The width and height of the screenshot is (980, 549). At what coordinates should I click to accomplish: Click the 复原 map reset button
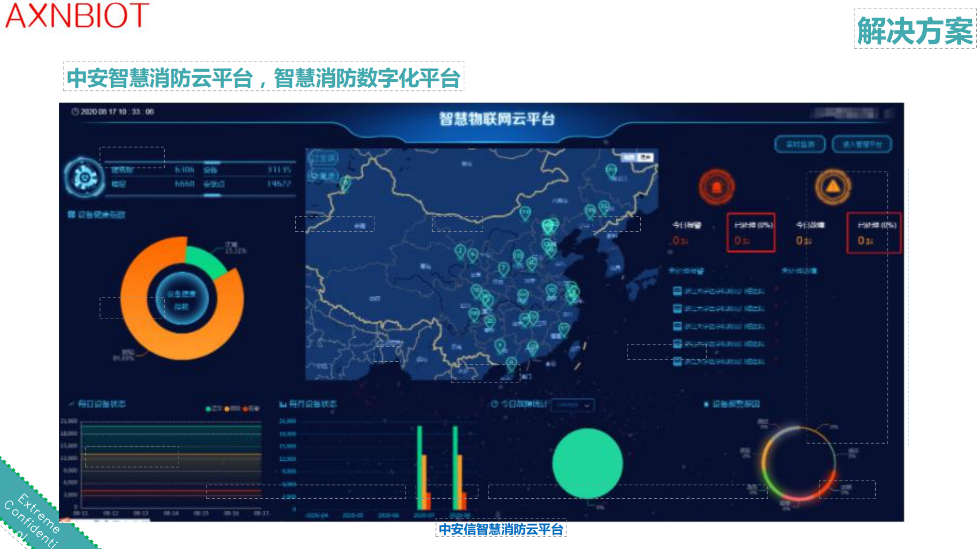click(x=324, y=176)
